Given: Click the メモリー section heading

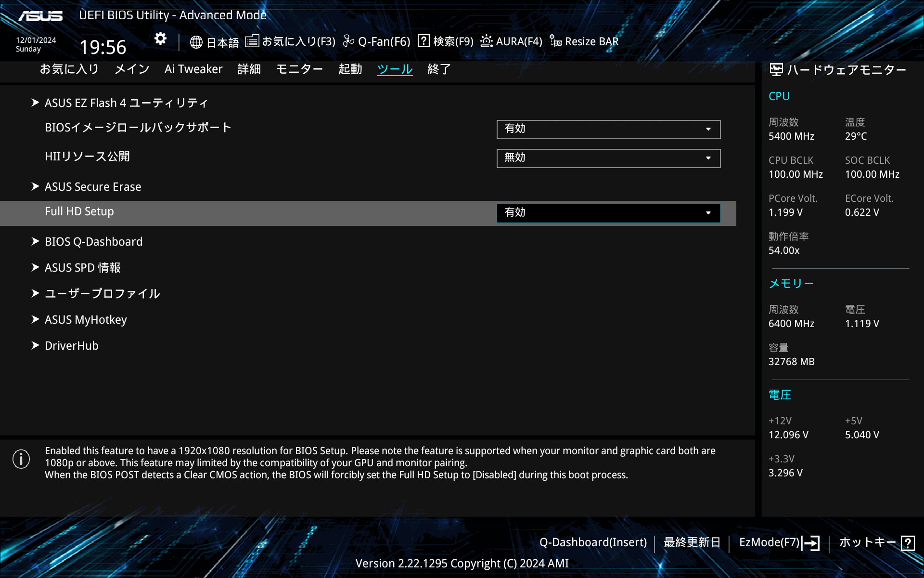Looking at the screenshot, I should [791, 284].
